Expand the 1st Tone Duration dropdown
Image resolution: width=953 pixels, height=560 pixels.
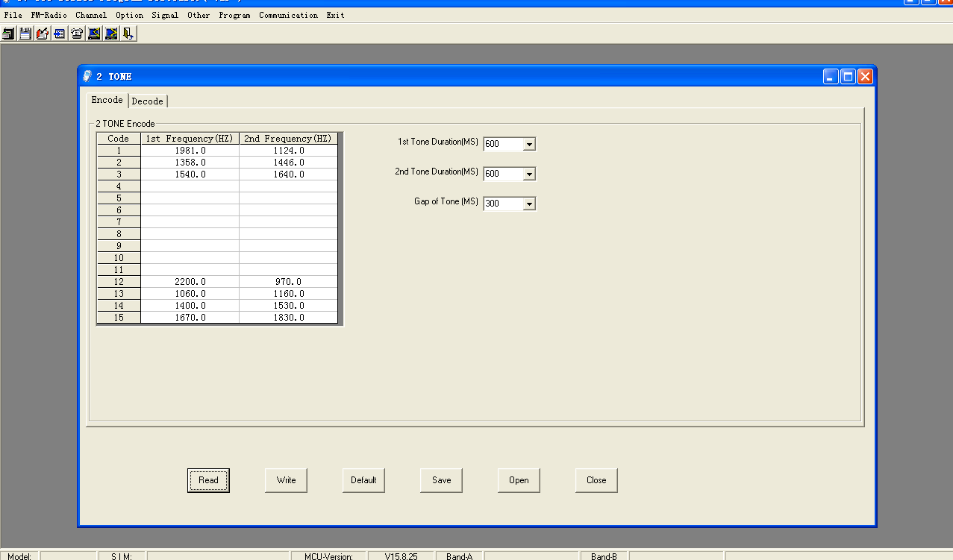tap(529, 144)
